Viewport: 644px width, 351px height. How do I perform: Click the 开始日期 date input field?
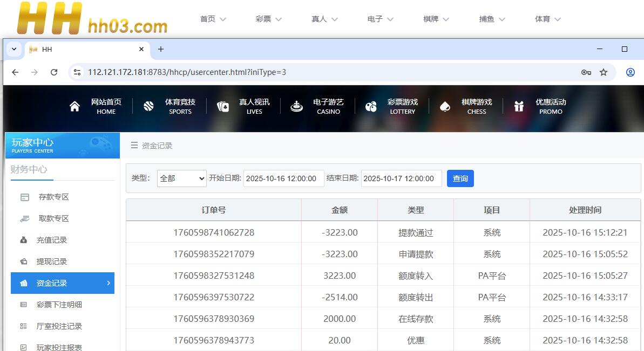[283, 178]
